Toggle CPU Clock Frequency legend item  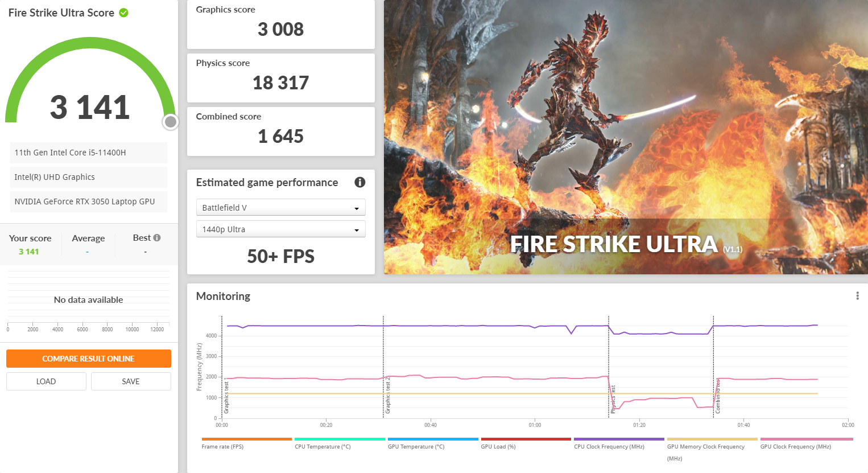(x=619, y=443)
